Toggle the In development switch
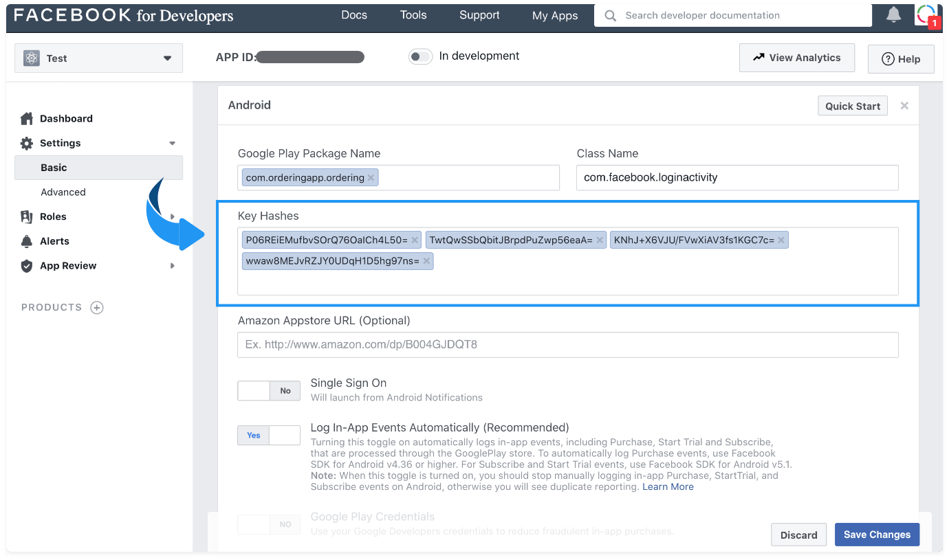The image size is (949, 560). (x=420, y=56)
